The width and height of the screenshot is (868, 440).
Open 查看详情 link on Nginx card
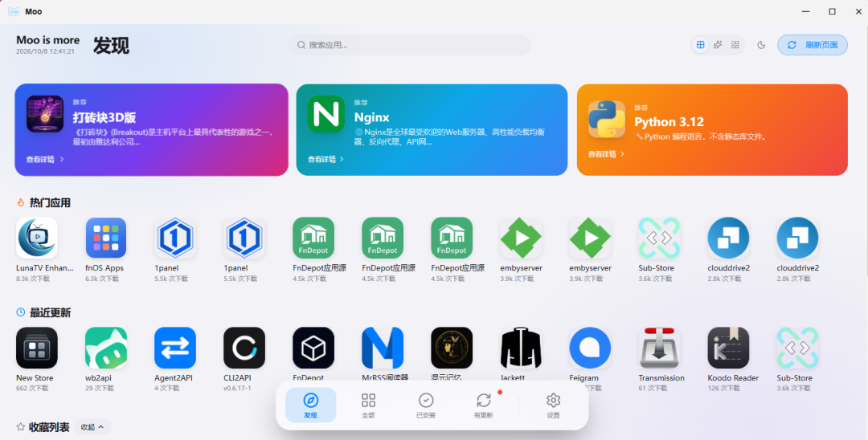click(x=325, y=159)
